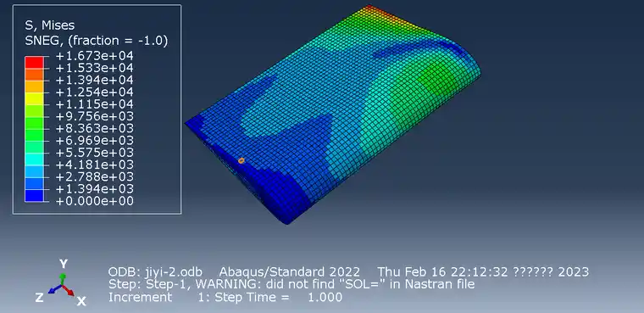Select the legend title 'S, Mises'
Viewport: 644px width, 313px height.
[50, 25]
